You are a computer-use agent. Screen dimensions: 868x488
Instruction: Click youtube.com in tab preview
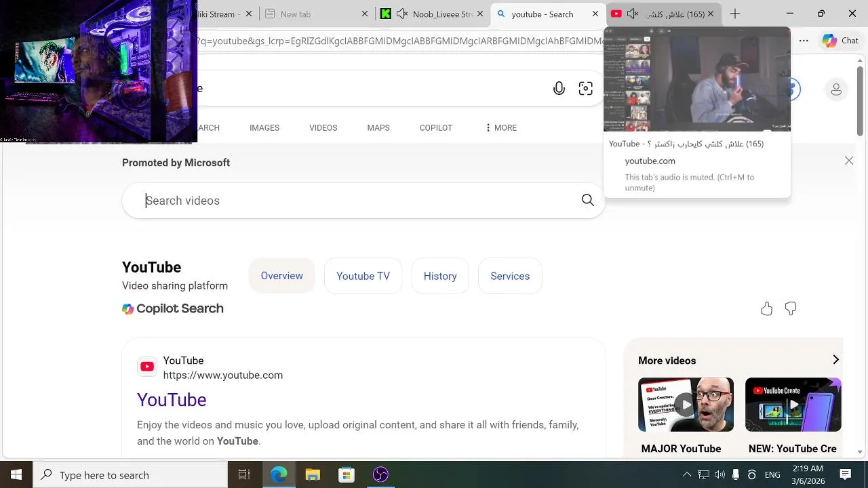pyautogui.click(x=650, y=161)
